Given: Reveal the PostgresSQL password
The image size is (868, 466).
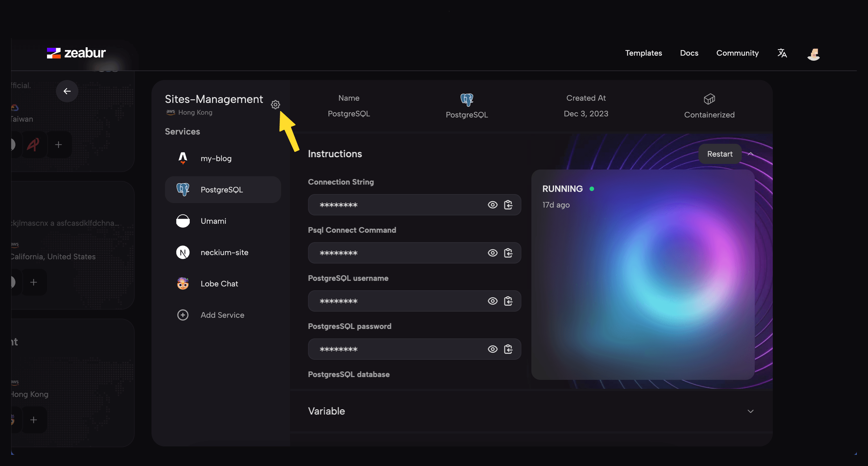Looking at the screenshot, I should [x=493, y=349].
